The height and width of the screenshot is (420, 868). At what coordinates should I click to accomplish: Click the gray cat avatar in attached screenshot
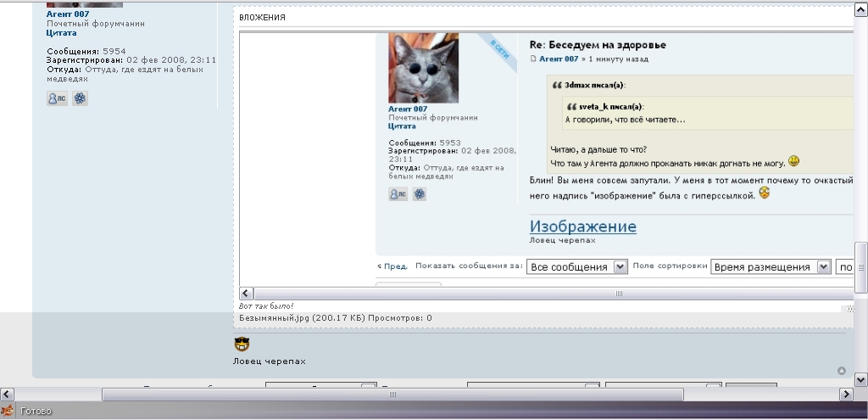point(424,68)
